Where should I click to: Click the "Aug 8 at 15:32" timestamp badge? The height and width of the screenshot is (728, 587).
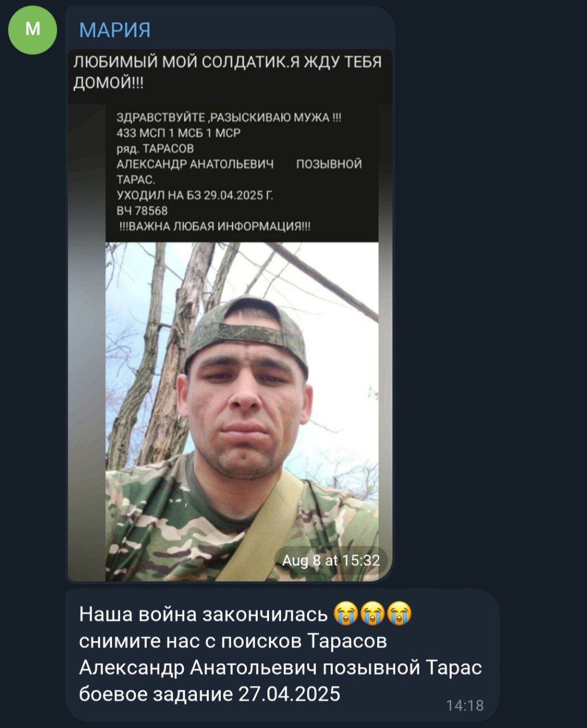click(x=331, y=561)
